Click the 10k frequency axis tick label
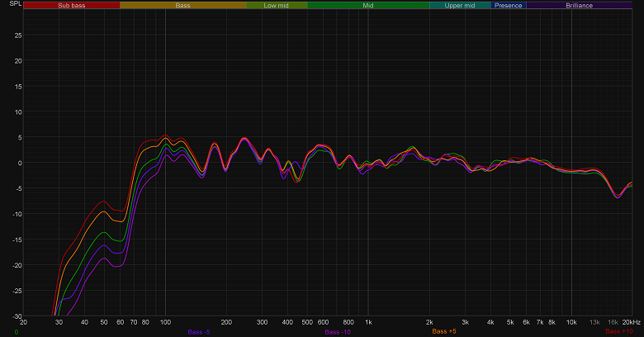The image size is (644, 337). pyautogui.click(x=571, y=322)
